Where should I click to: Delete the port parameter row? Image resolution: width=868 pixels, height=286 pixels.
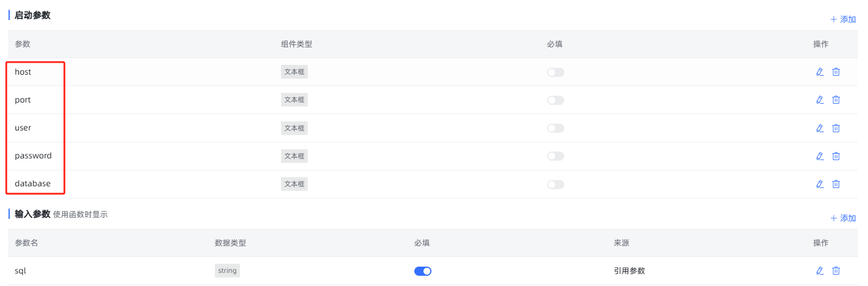pos(836,100)
